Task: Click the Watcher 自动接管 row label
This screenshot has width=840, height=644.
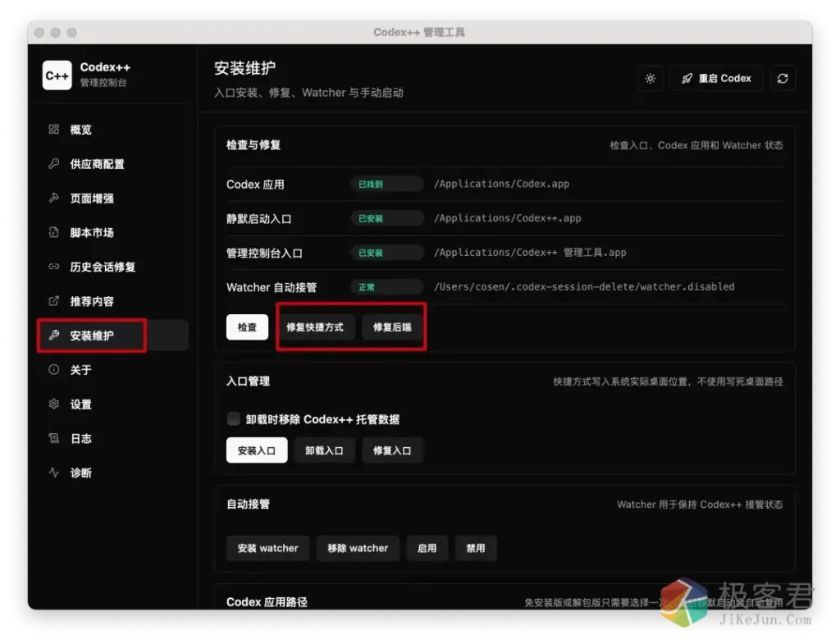Action: 272,287
